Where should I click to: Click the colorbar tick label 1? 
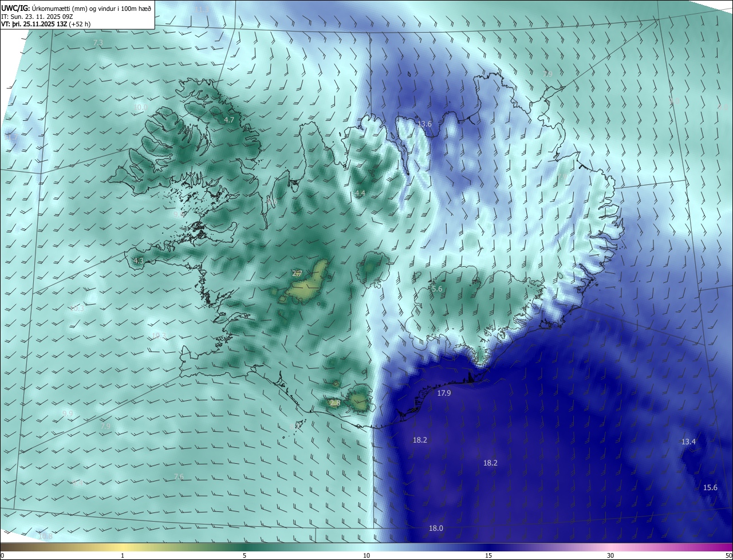[123, 555]
